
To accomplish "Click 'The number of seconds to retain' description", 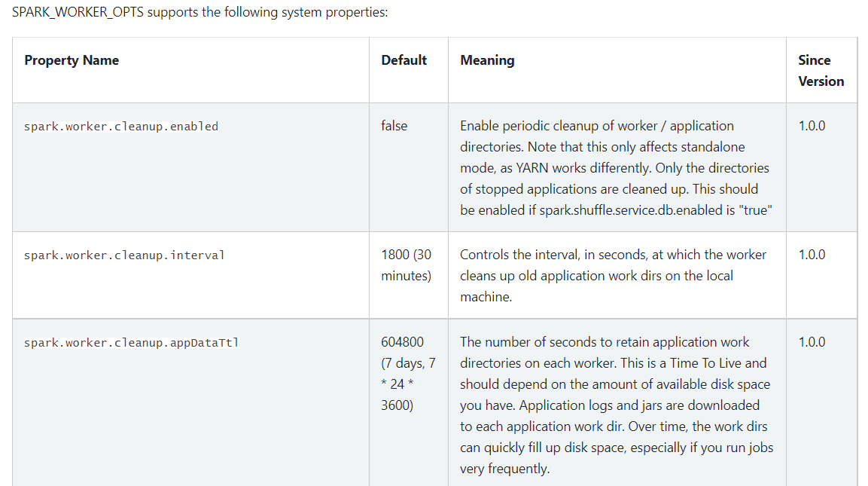I will coord(617,405).
